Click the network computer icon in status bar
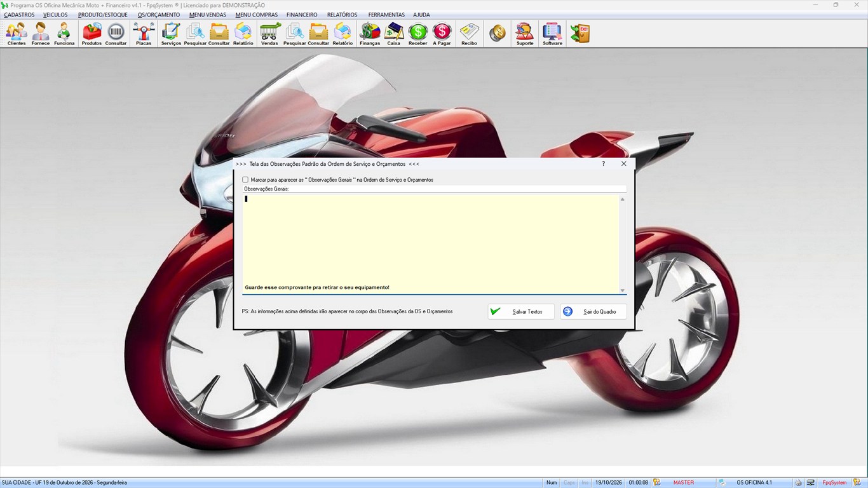868x488 pixels. [x=811, y=483]
